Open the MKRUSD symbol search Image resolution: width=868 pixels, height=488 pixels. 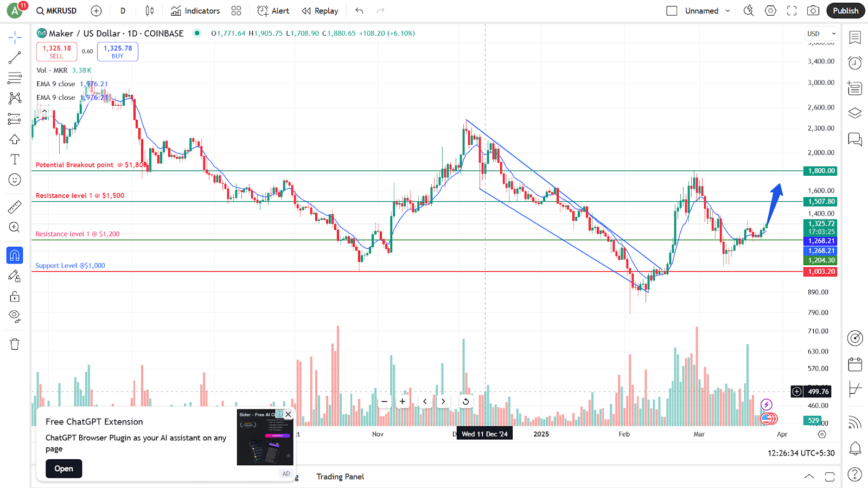tap(56, 11)
